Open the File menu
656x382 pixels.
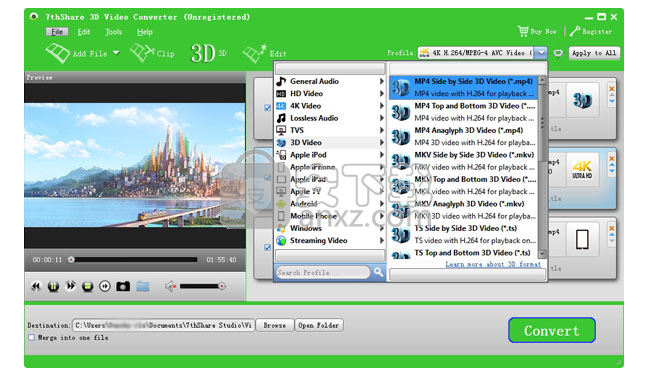point(57,32)
